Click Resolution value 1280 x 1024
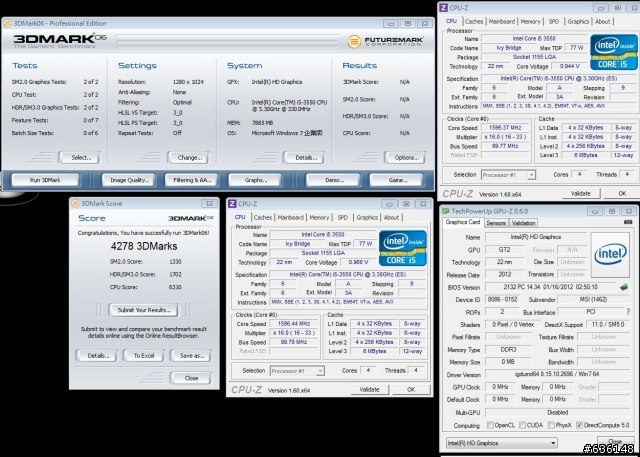 pos(188,82)
